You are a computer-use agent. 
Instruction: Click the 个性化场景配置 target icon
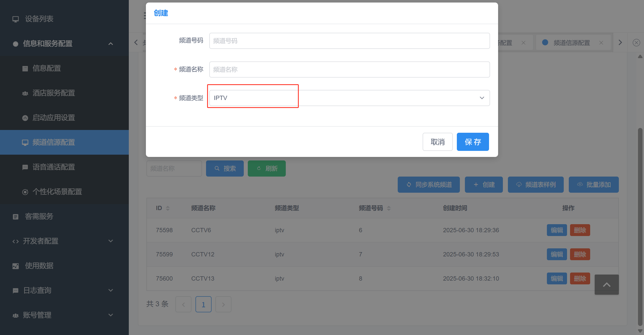(25, 192)
